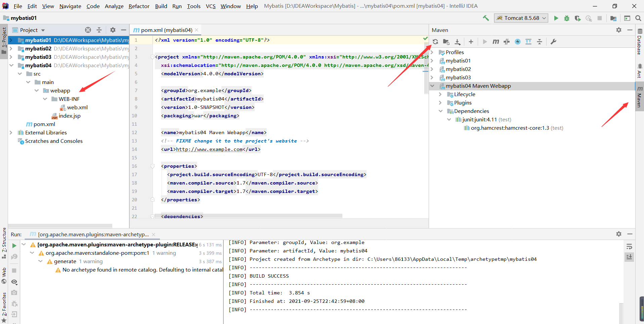Click the Project tree horizontal scrollbar
The width and height of the screenshot is (644, 324).
pyautogui.click(x=60, y=226)
